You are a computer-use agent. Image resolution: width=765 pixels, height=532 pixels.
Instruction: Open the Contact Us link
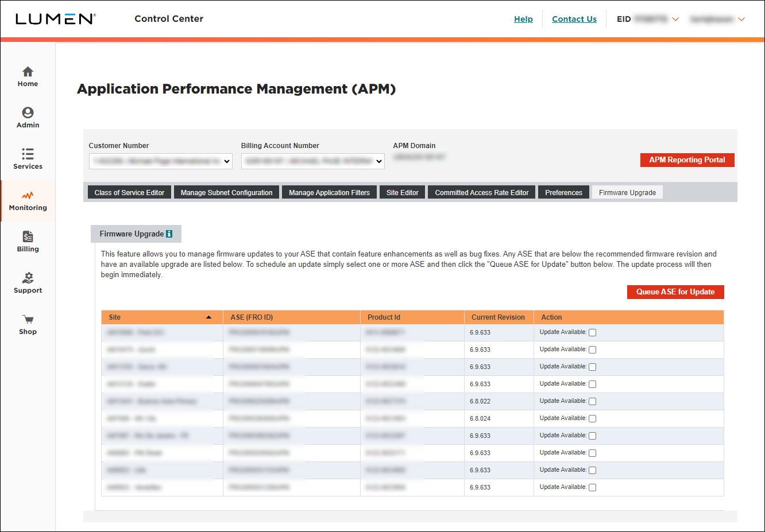click(x=574, y=19)
